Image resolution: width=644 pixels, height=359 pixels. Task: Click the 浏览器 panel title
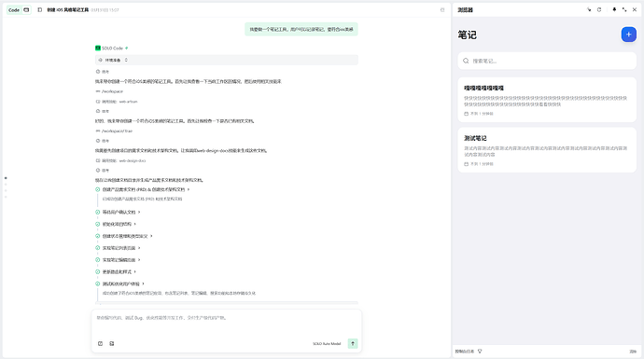coord(466,10)
